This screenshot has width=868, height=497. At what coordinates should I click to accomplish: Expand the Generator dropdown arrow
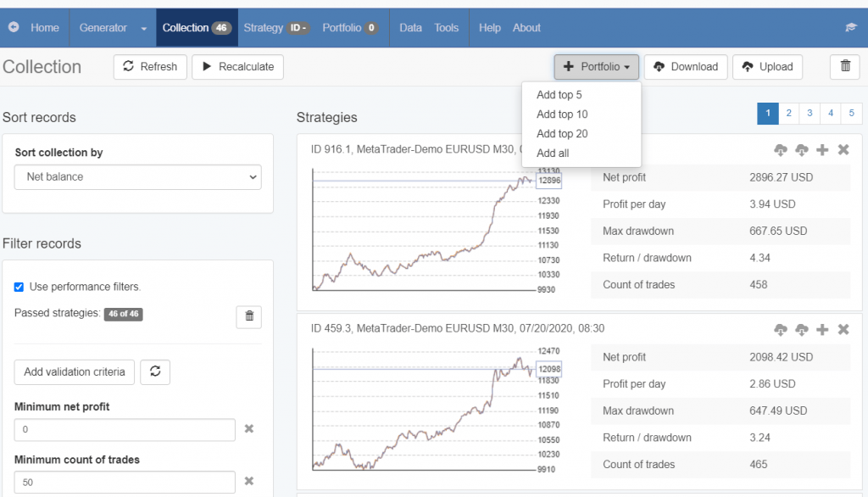click(143, 28)
